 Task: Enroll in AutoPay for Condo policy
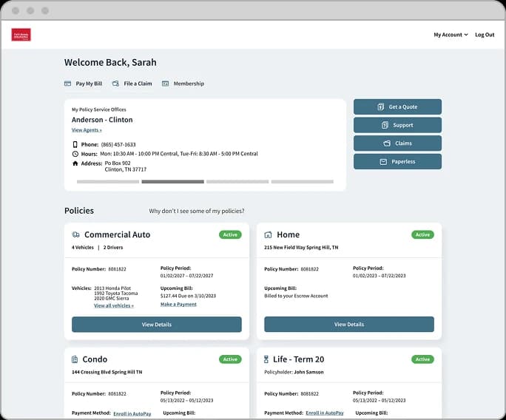click(x=132, y=413)
